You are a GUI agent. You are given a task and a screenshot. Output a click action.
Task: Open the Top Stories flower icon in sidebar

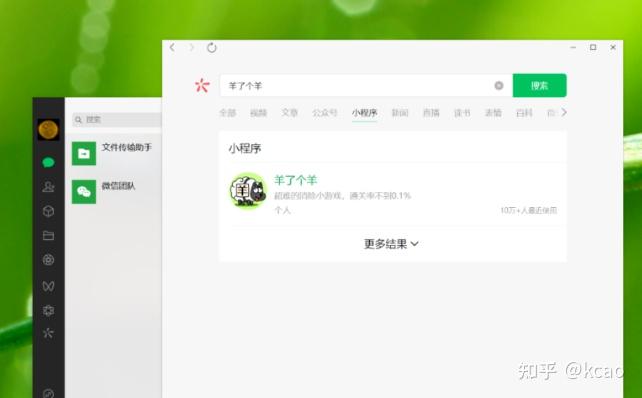(x=48, y=311)
